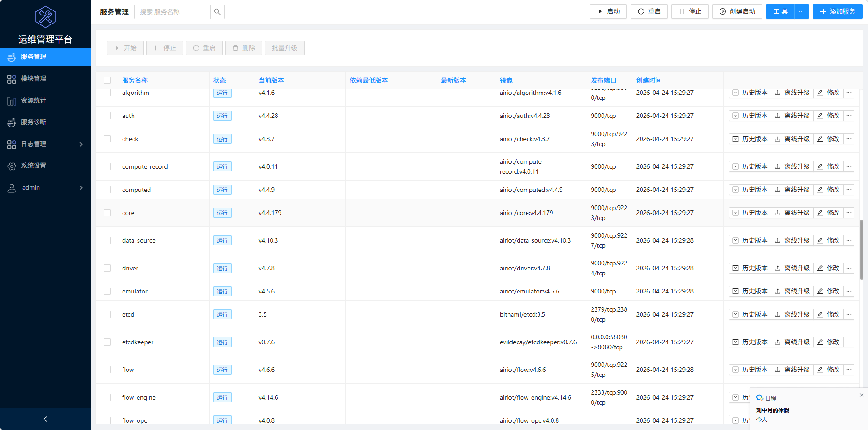Open more actions for the auth row
The image size is (868, 430).
coord(849,116)
